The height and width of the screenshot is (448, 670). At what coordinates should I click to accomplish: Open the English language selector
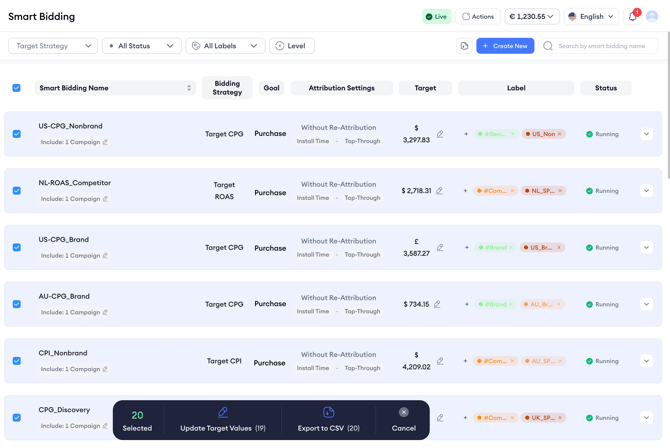coord(591,17)
